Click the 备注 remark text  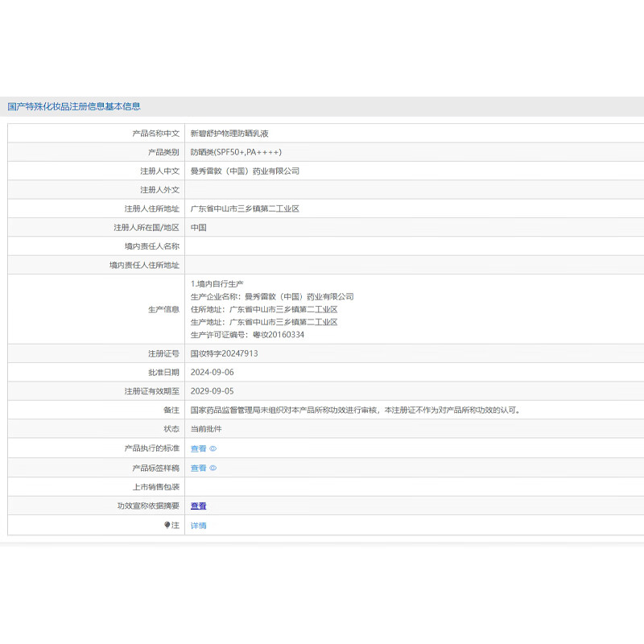click(355, 411)
